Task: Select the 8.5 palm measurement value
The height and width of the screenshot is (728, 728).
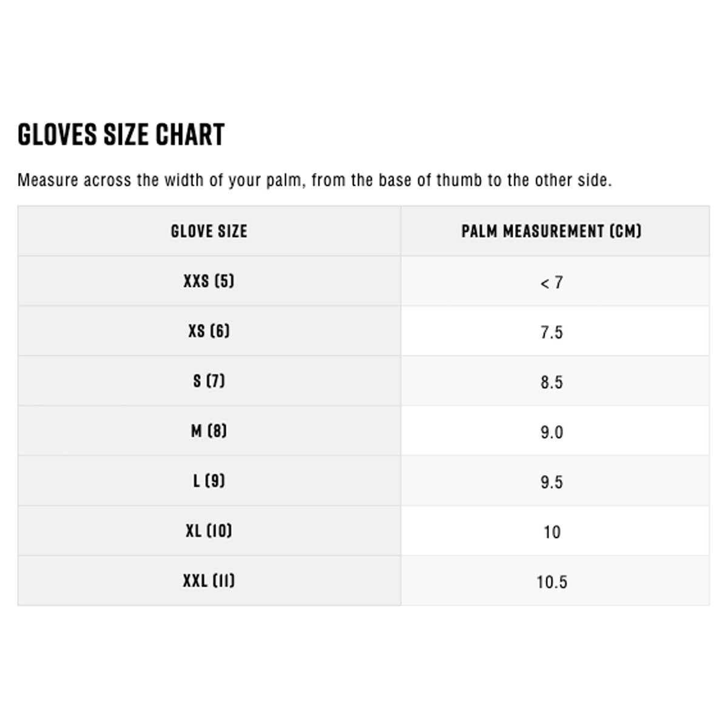Action: pyautogui.click(x=551, y=382)
